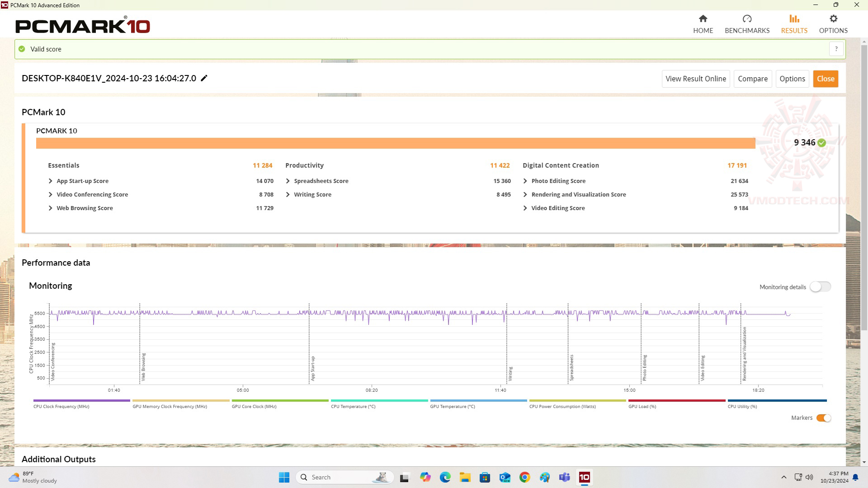Expand App Start-up Score details
The width and height of the screenshot is (868, 488).
[50, 181]
